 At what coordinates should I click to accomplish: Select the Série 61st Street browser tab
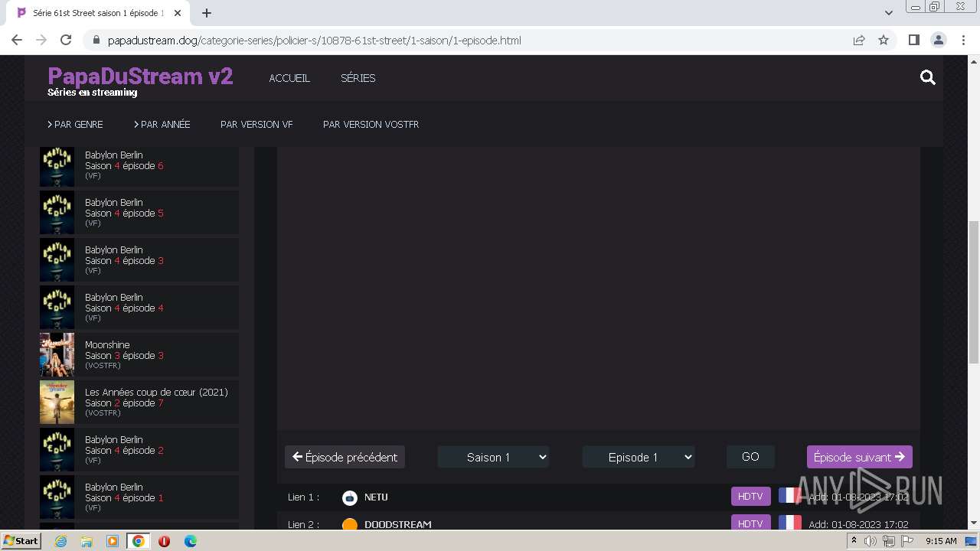click(x=98, y=13)
